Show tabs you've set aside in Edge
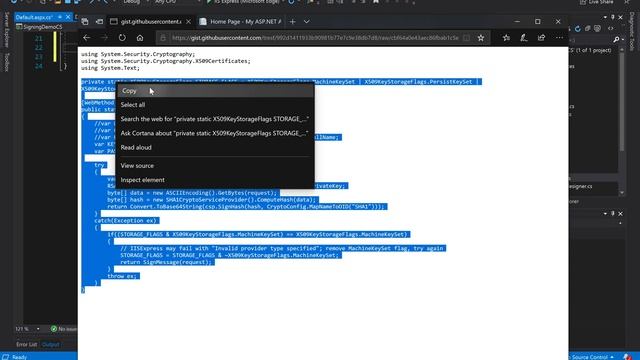The height and width of the screenshot is (360, 640). pos(85,22)
